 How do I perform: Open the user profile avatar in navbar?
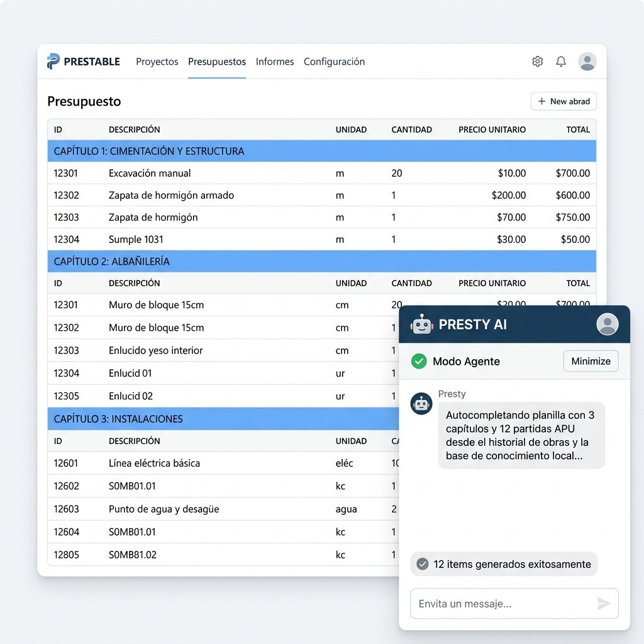coord(587,62)
